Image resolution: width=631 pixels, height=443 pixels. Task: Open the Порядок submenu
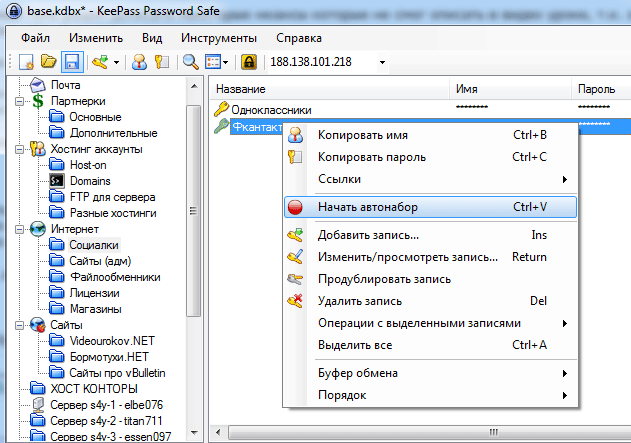[431, 395]
